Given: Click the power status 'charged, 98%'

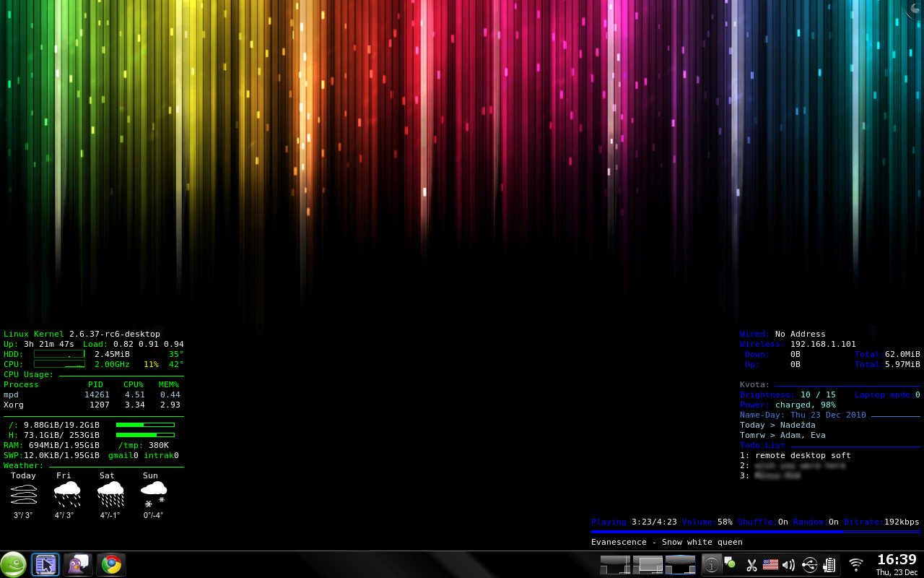Looking at the screenshot, I should 806,405.
